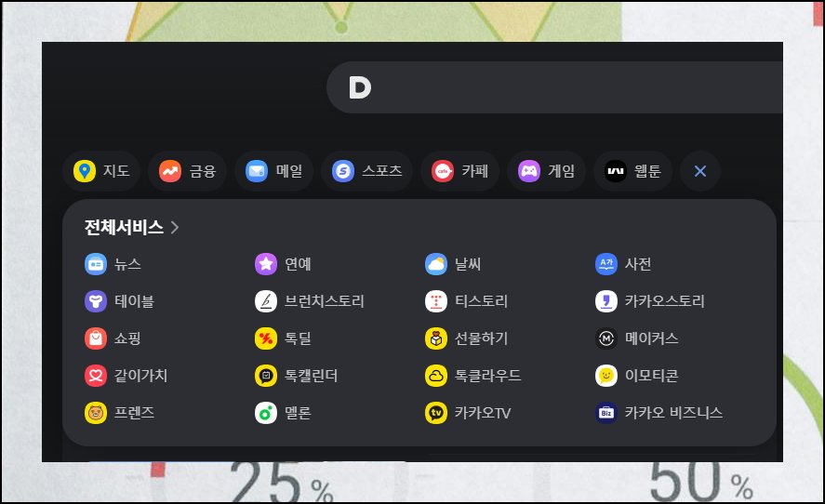Select the 메일 shortcut label
Image resolution: width=825 pixels, height=504 pixels.
(x=289, y=171)
